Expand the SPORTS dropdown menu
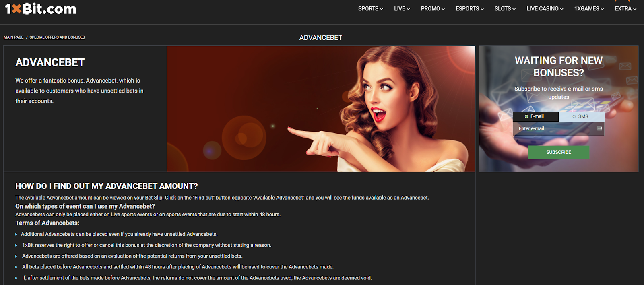The image size is (644, 285). (370, 8)
